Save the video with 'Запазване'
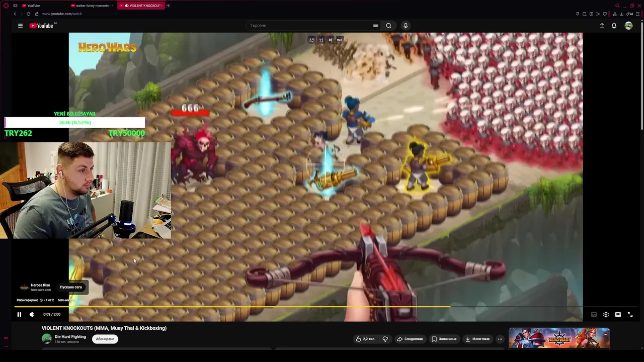644x362 pixels. 444,339
